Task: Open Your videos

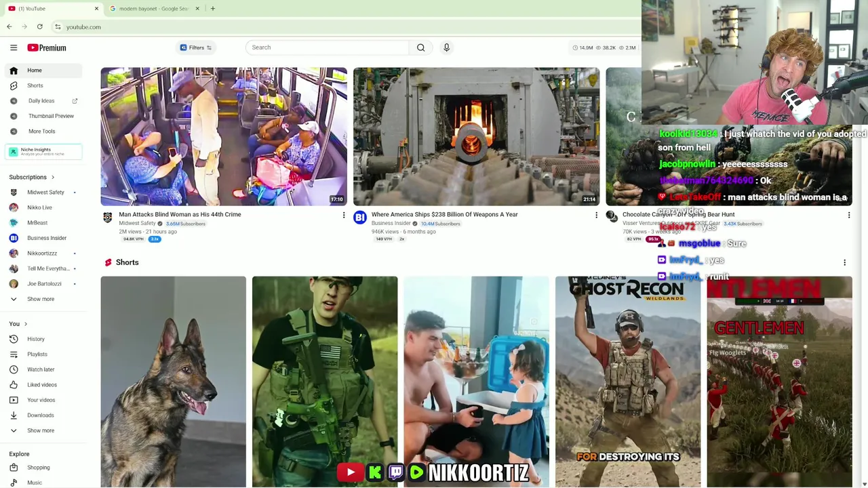Action: [43, 400]
